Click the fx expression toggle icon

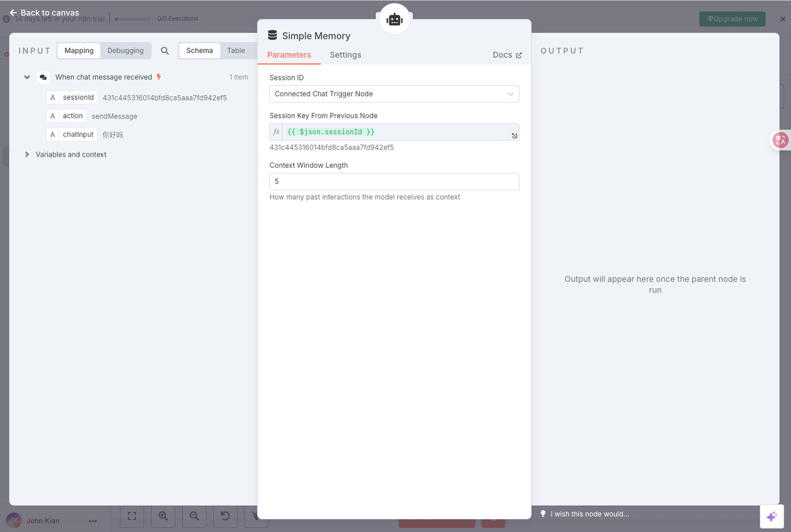point(276,132)
